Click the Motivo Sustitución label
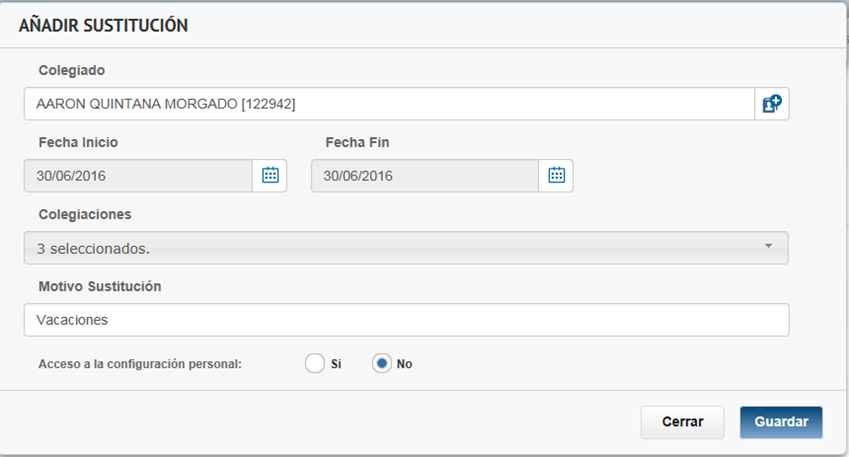 coord(100,286)
